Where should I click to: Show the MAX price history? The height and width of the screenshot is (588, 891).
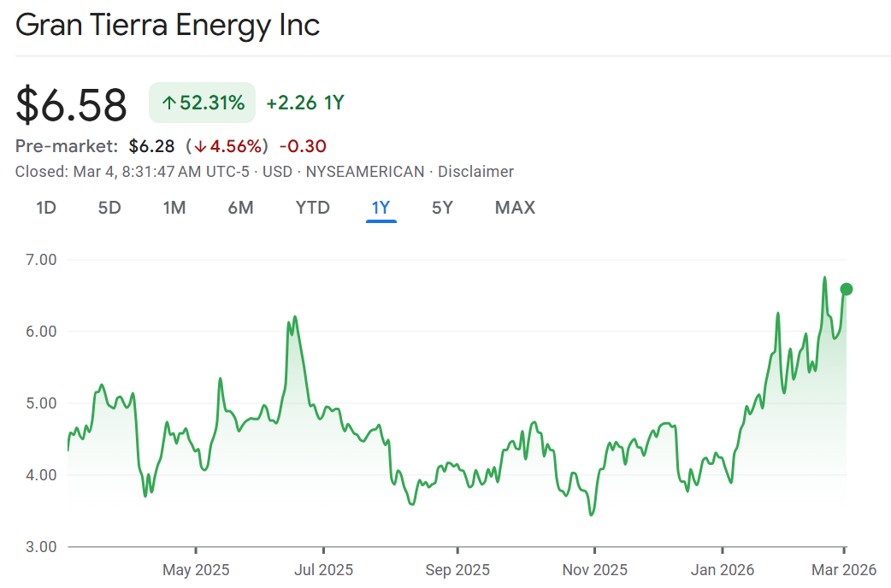515,208
